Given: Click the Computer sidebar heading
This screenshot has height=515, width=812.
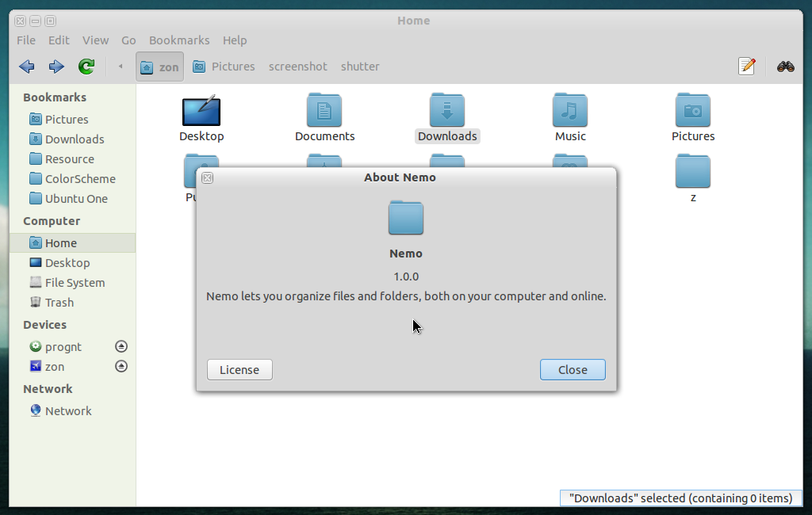Looking at the screenshot, I should (52, 221).
